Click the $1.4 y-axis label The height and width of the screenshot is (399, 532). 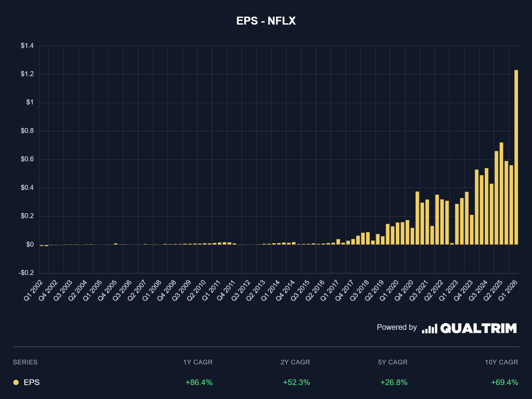point(27,46)
